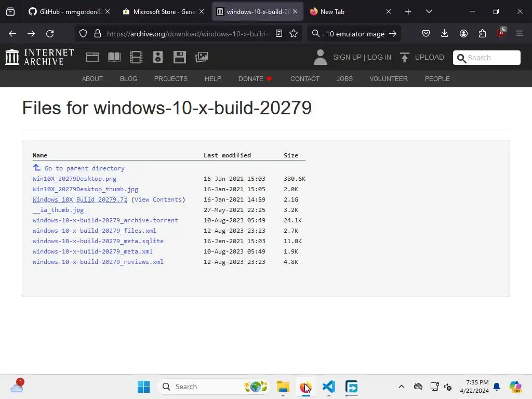
Task: List all tabs dropdown arrow
Action: [429, 11]
